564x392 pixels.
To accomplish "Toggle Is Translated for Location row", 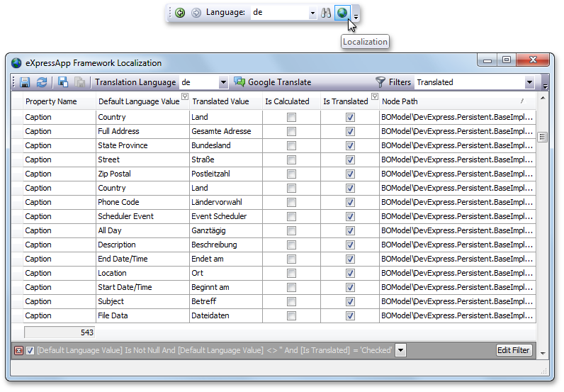I will click(x=350, y=273).
